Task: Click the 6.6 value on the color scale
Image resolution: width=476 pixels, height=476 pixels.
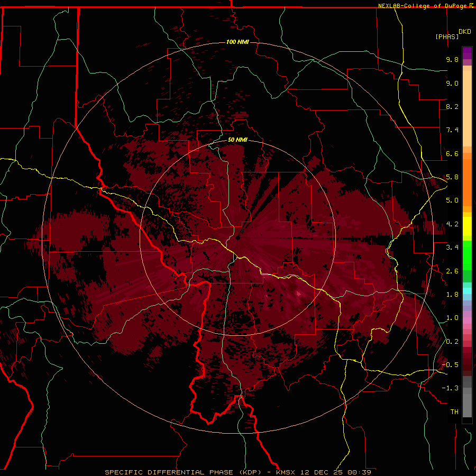Action: (452, 153)
